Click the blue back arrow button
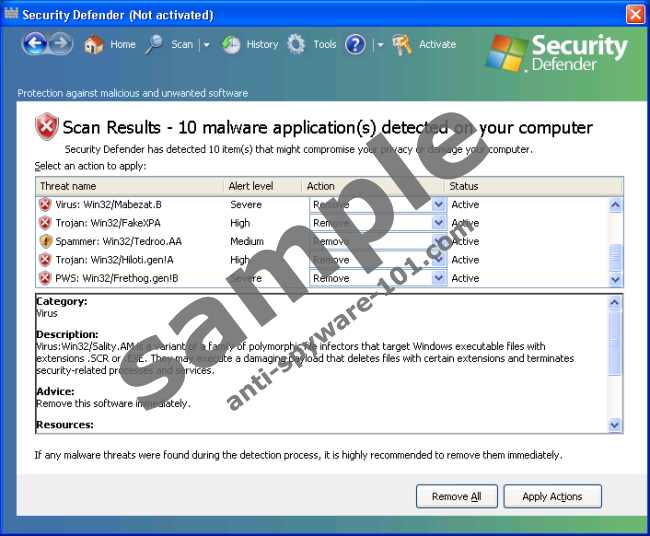 (x=35, y=44)
